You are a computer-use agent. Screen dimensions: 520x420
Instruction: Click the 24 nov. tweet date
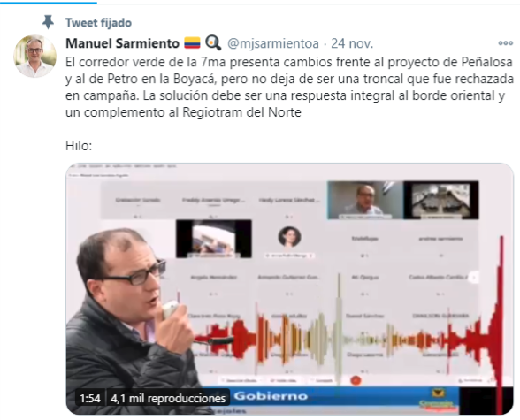click(x=352, y=43)
